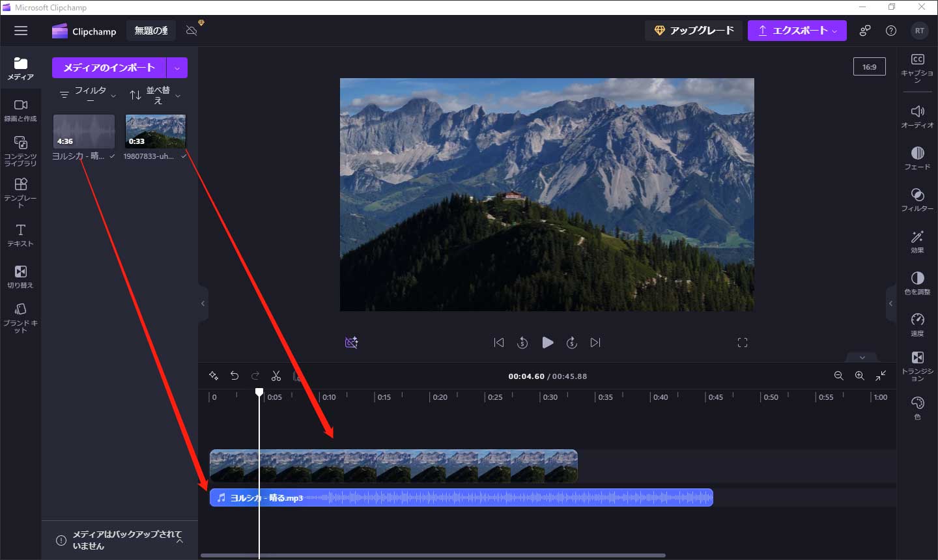
Task: Click the timeline playhead marker
Action: pyautogui.click(x=259, y=392)
